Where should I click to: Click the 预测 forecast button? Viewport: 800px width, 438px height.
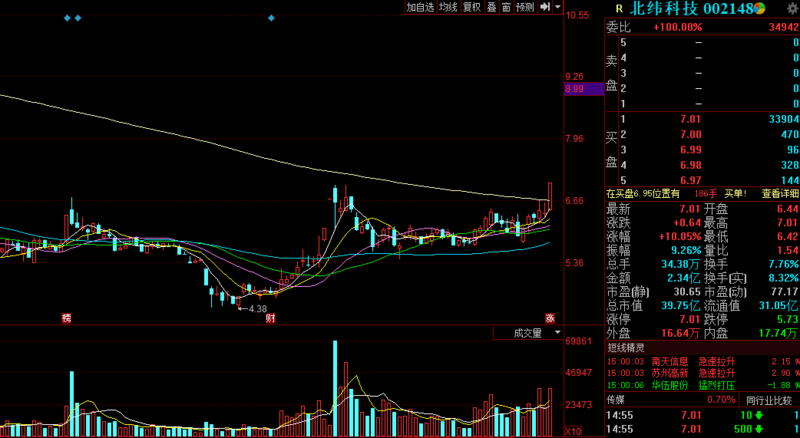pyautogui.click(x=524, y=7)
